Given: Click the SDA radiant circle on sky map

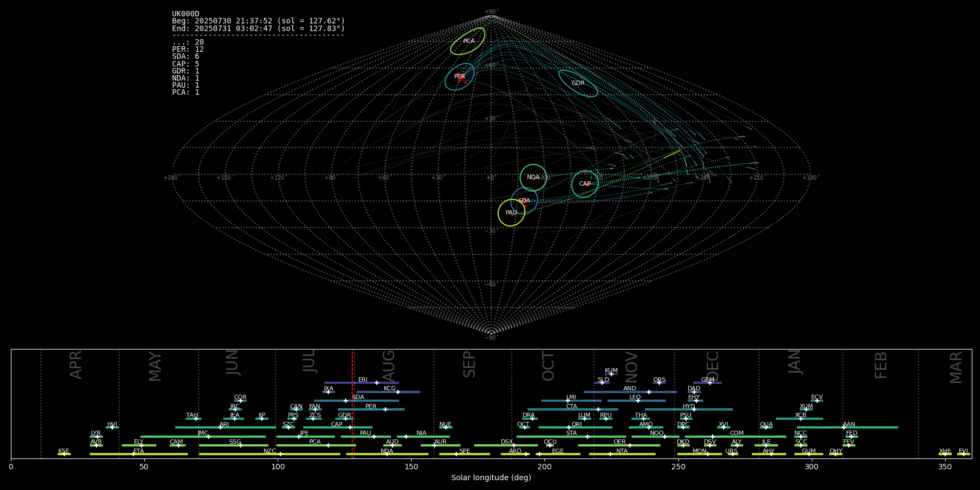Looking at the screenshot, I should point(524,201).
